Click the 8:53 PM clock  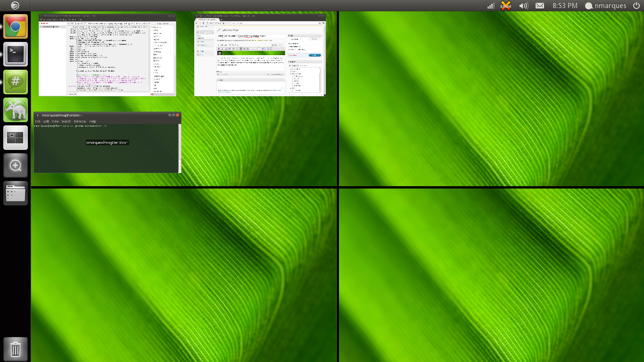pos(565,6)
